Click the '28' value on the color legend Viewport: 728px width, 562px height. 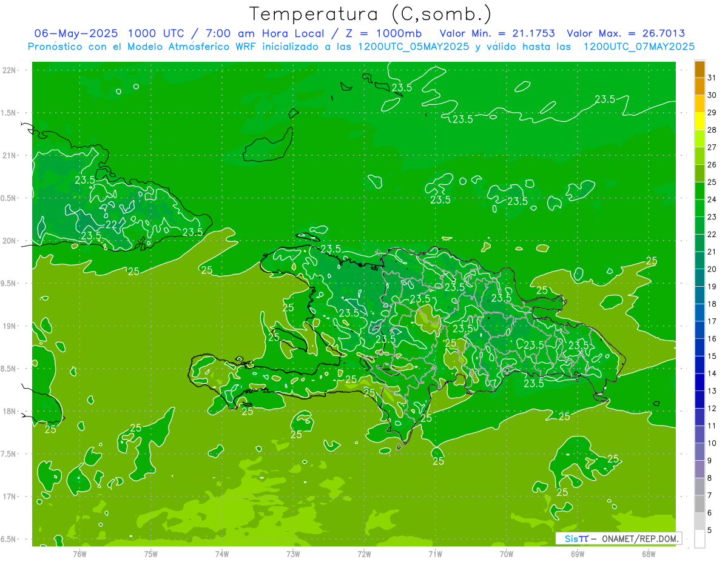pyautogui.click(x=712, y=130)
